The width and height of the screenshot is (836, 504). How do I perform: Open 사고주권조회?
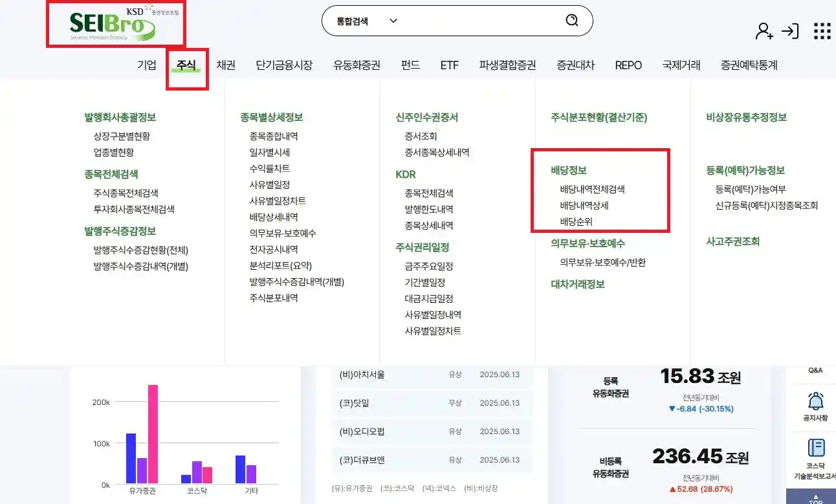pos(733,241)
